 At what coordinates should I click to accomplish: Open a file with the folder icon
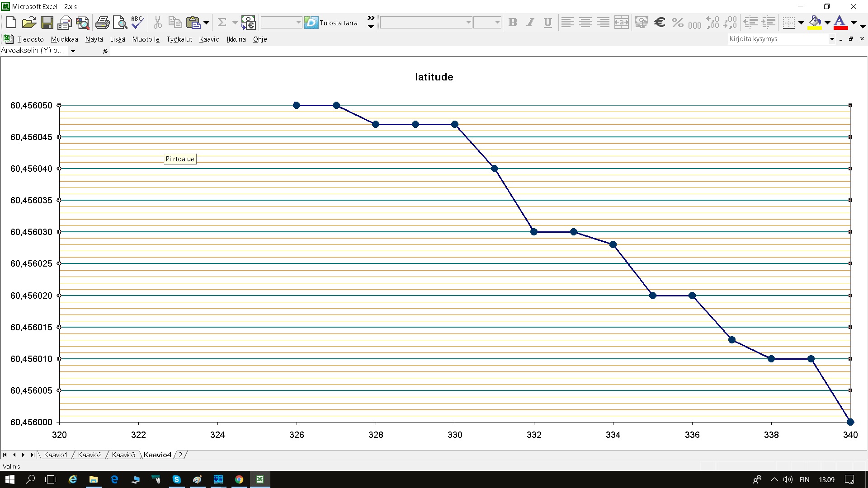(29, 22)
